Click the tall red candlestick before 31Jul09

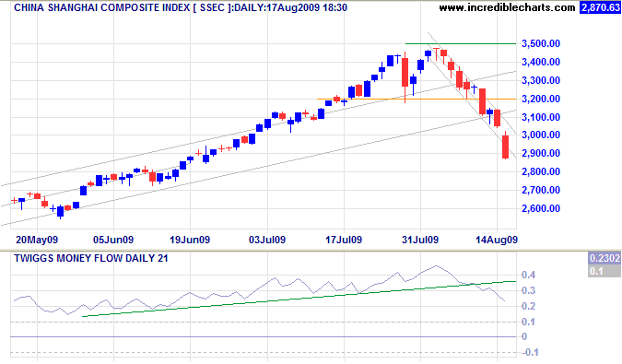click(405, 72)
